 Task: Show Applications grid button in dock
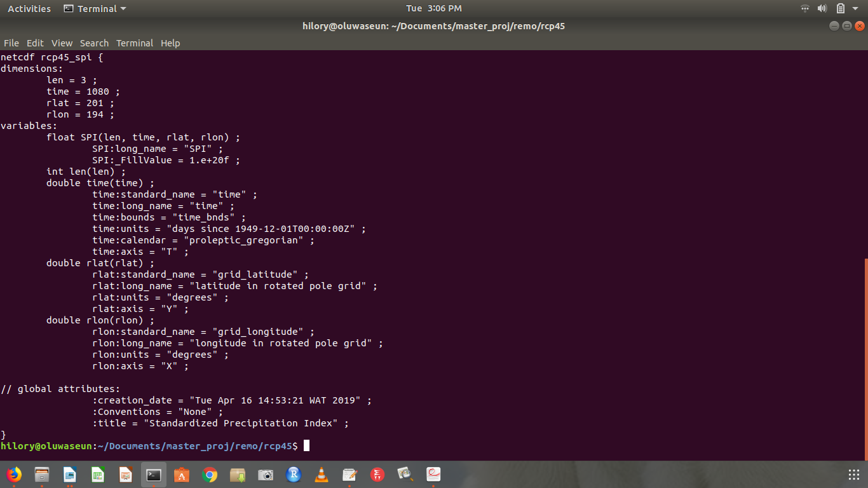[854, 474]
